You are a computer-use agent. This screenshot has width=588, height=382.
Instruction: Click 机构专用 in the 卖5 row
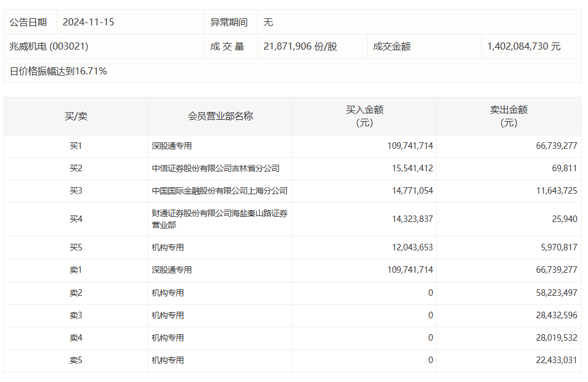(x=168, y=360)
